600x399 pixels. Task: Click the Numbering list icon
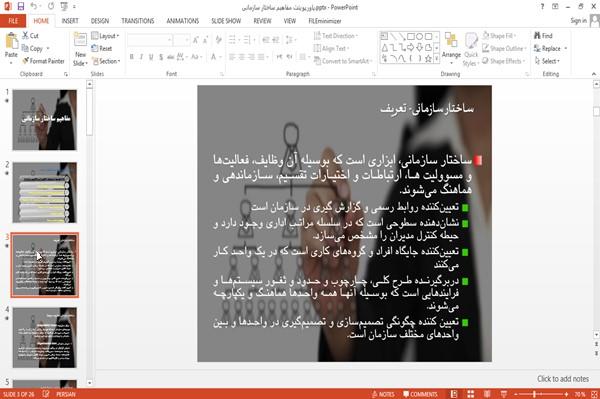click(248, 40)
